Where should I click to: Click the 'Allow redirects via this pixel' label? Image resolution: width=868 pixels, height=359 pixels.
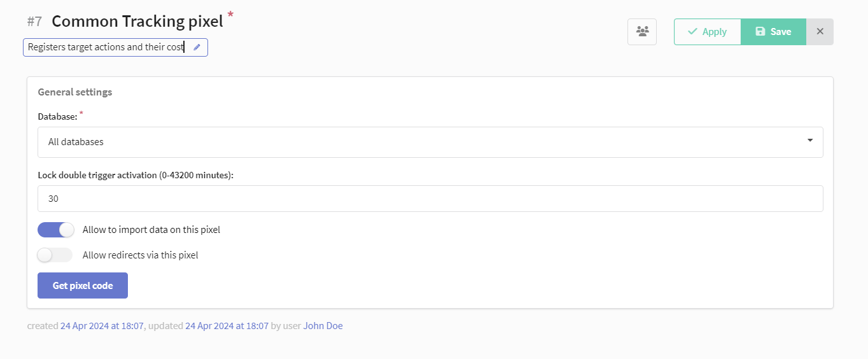coord(140,255)
